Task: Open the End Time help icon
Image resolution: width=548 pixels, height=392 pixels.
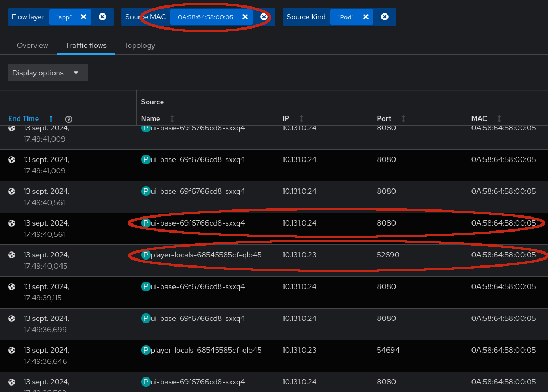Action: pyautogui.click(x=68, y=119)
